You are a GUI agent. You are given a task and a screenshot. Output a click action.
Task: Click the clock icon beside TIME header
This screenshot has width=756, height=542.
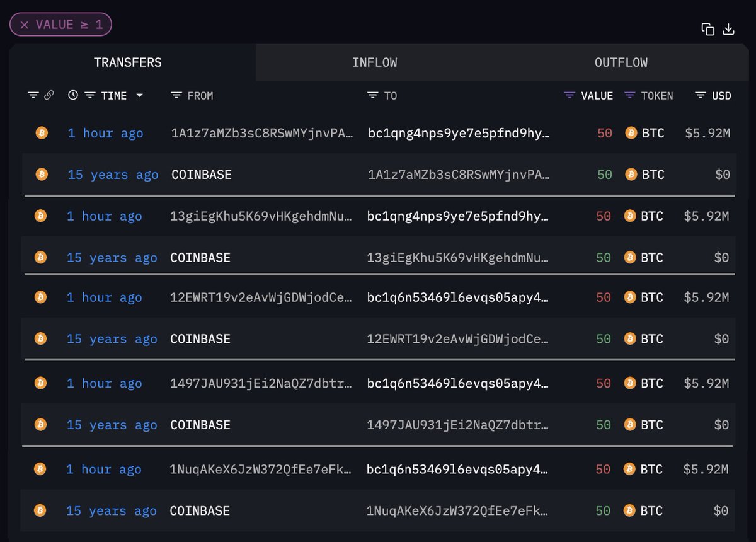[73, 95]
